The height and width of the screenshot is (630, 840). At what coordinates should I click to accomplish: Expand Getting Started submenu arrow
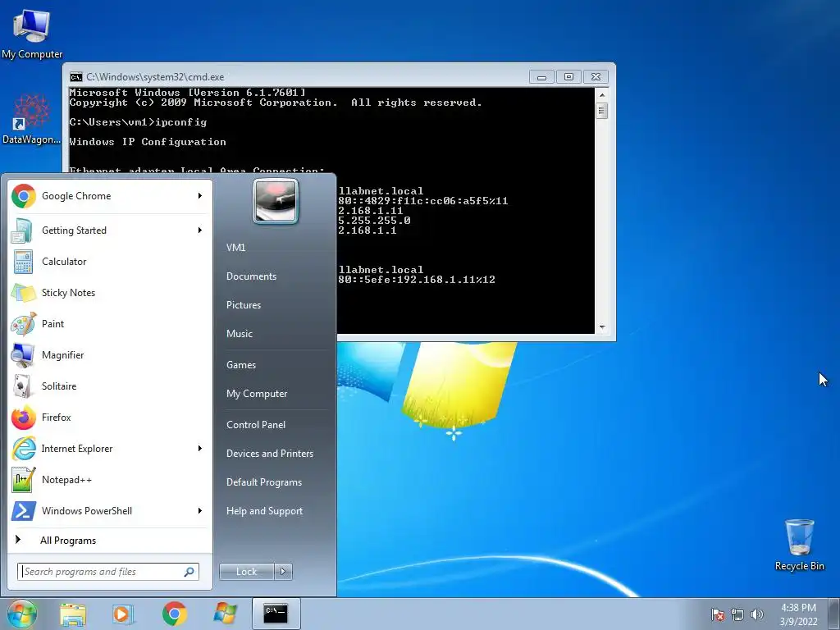click(200, 231)
